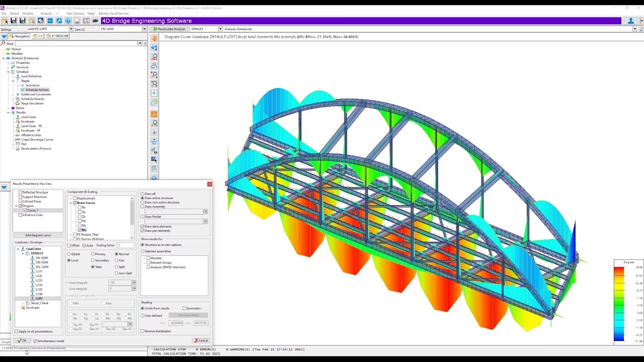Viewport: 644px width, 362px height.
Task: Open Bentley Cloud Services menu
Action: [x=114, y=14]
